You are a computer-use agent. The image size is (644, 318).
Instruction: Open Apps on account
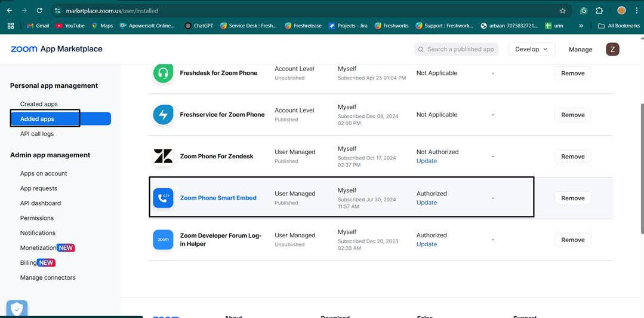pos(44,173)
